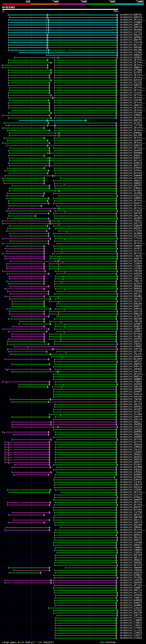Click the label UniRef100_Q5B741
This screenshot has height=644, width=146.
coord(131,278)
